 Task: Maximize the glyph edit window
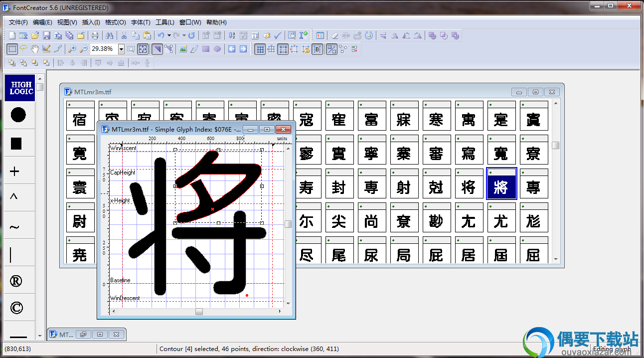(267, 130)
